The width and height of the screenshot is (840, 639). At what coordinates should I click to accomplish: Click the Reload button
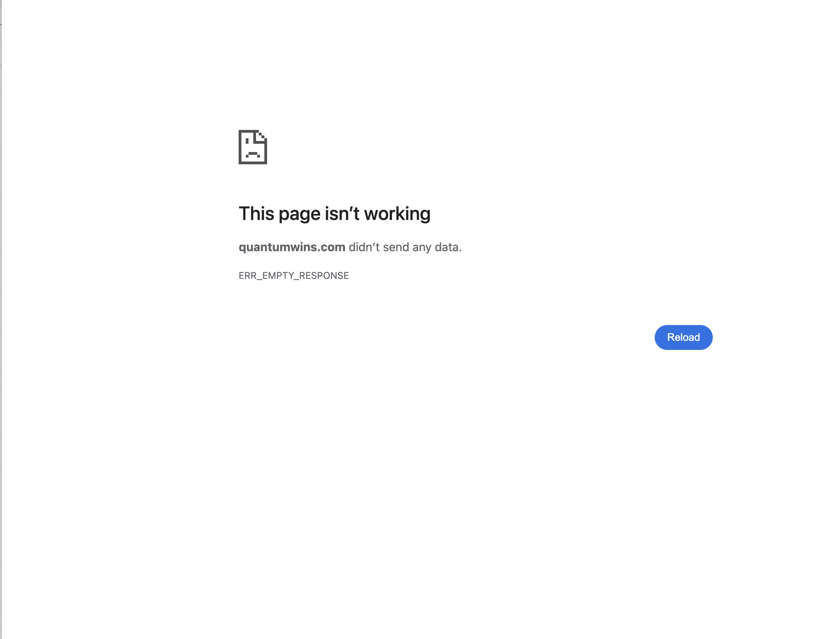coord(683,337)
